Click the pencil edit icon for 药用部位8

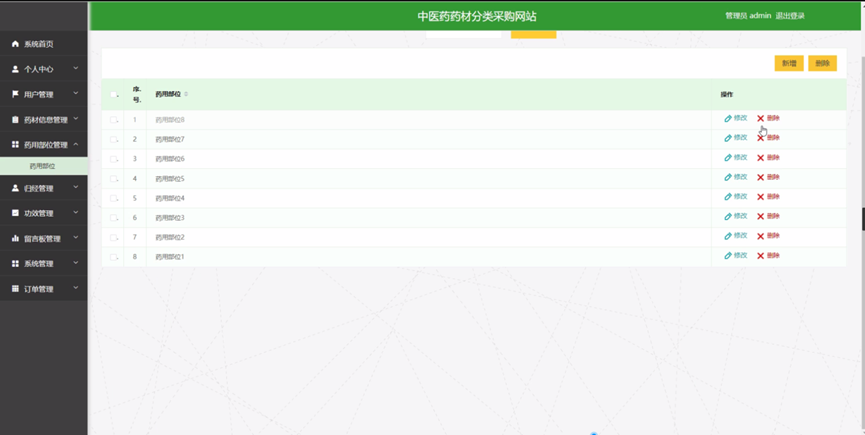[728, 119]
